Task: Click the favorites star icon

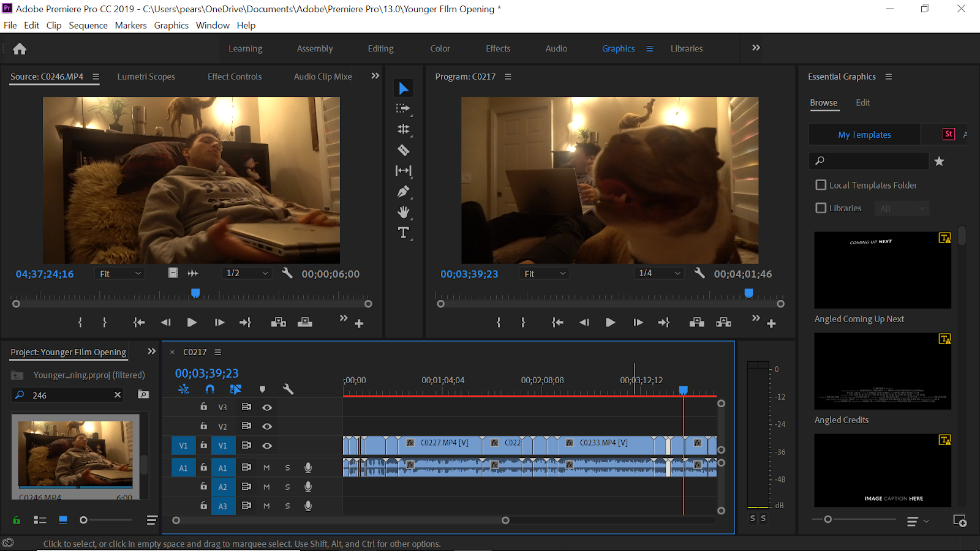Action: [939, 161]
